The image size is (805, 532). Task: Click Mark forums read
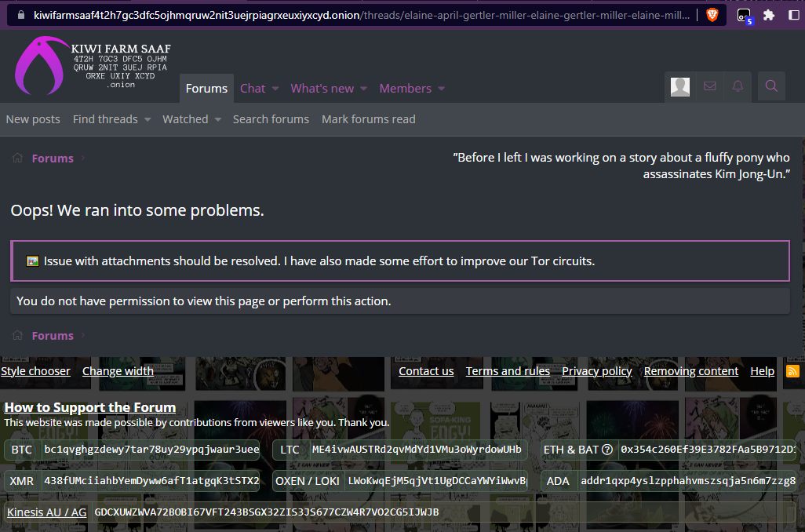tap(369, 119)
